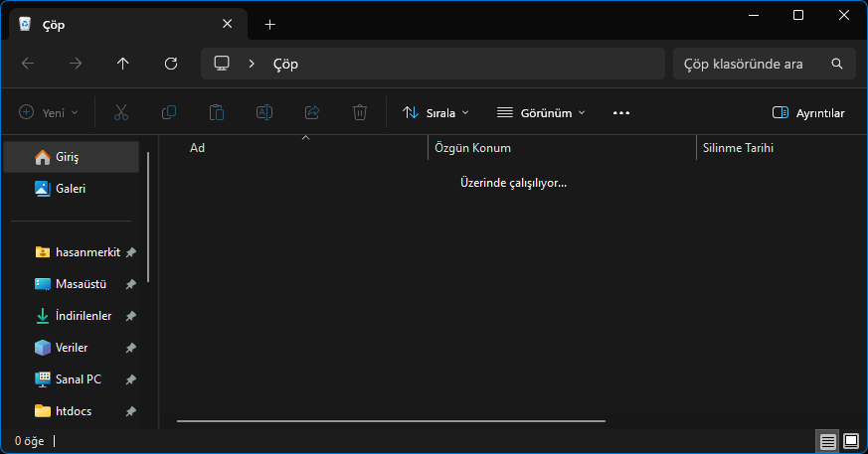
Task: Open Veriler in the sidebar
Action: pyautogui.click(x=71, y=348)
